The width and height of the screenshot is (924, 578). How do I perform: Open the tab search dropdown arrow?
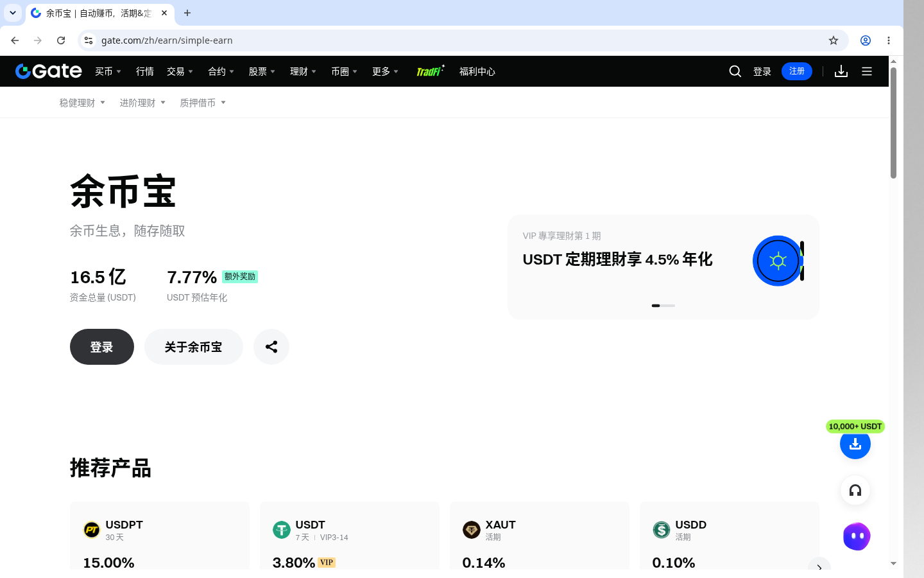[x=13, y=13]
